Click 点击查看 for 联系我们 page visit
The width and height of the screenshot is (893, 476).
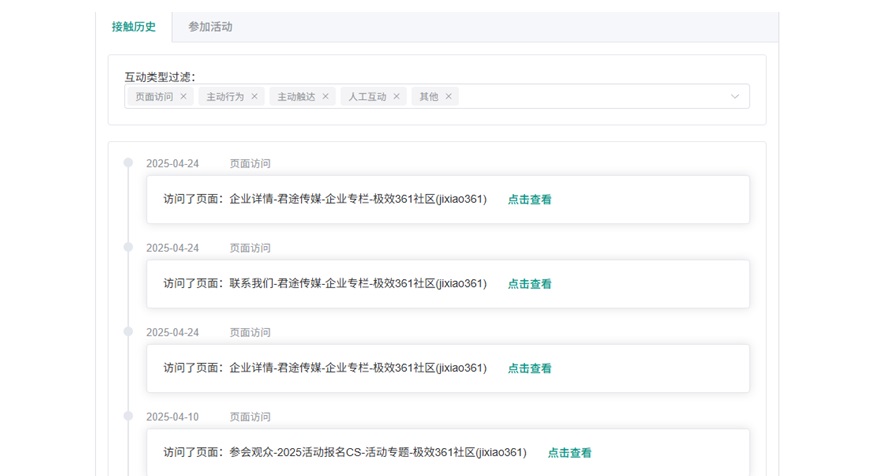pos(530,284)
